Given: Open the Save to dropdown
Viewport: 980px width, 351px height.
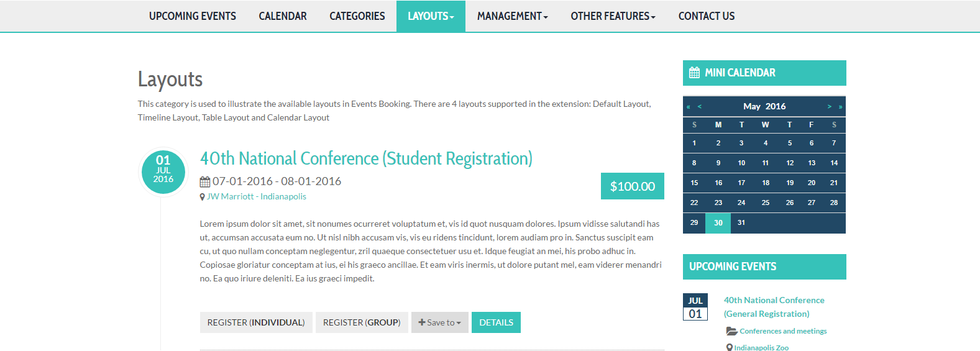Looking at the screenshot, I should point(439,322).
